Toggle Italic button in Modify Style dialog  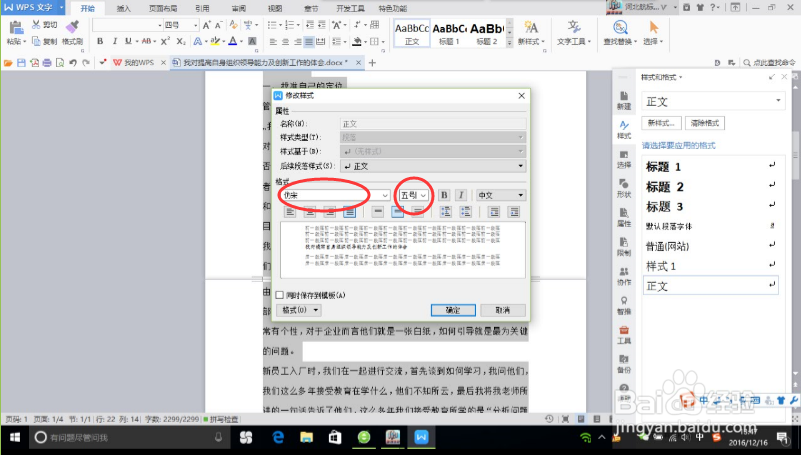(461, 195)
